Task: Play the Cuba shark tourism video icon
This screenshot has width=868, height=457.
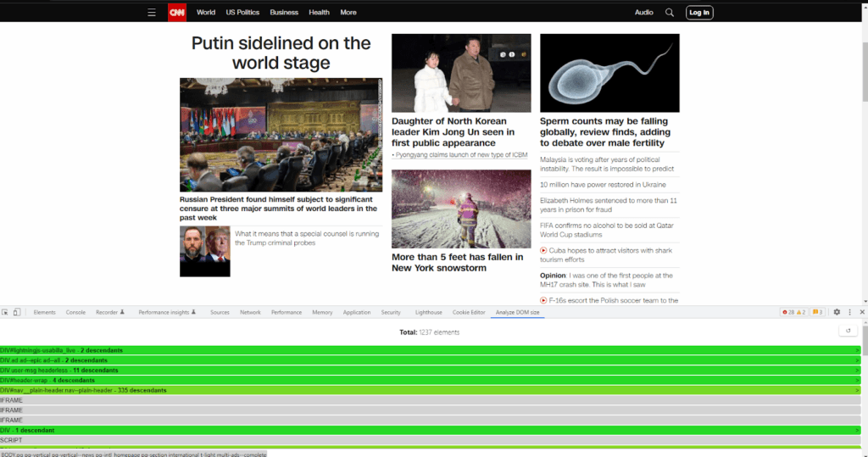Action: pyautogui.click(x=543, y=250)
